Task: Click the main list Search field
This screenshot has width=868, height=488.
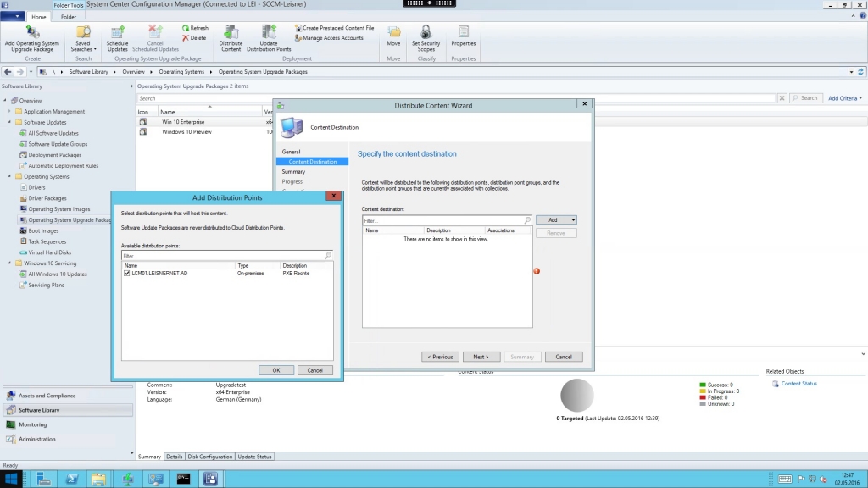Action: (457, 98)
